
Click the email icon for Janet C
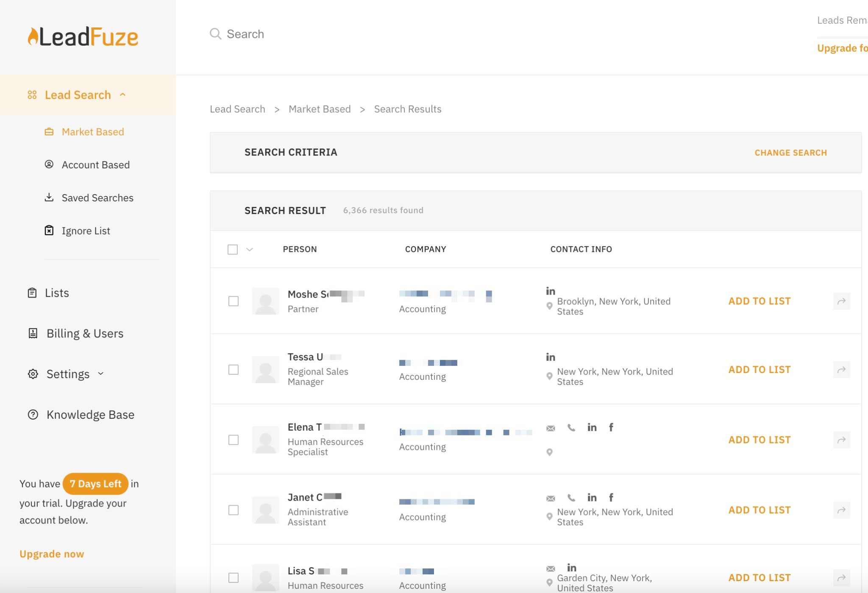point(550,497)
